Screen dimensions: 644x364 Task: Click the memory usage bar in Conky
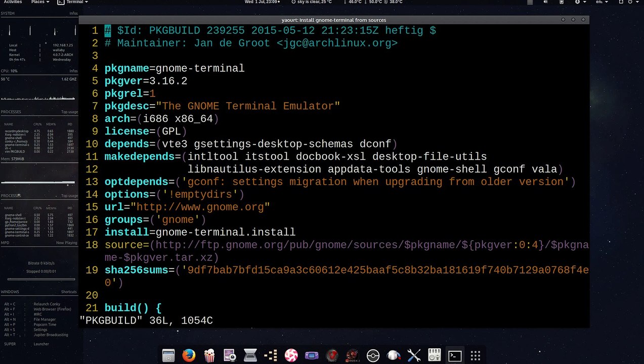[38, 182]
